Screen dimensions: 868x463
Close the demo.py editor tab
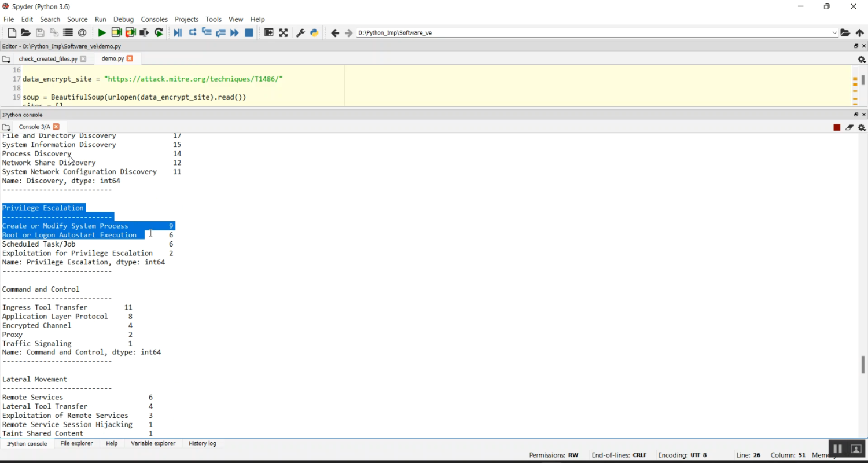[130, 58]
